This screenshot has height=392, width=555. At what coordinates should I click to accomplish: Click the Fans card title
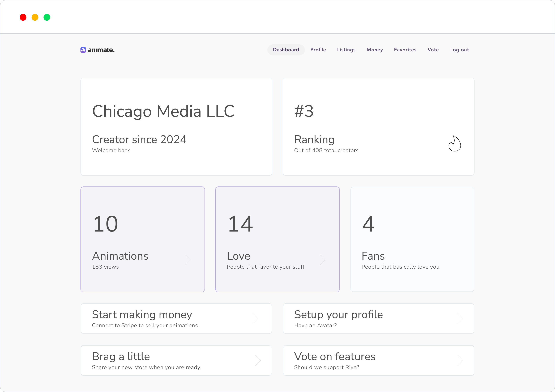click(x=373, y=256)
